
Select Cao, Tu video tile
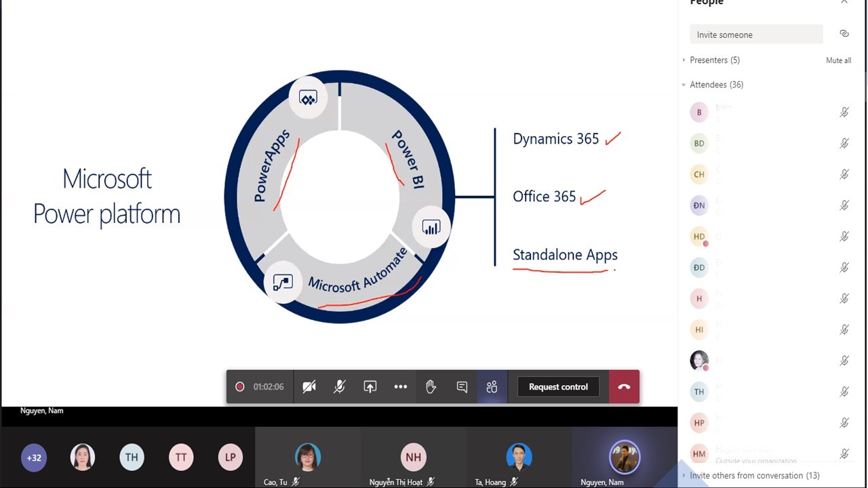(308, 457)
